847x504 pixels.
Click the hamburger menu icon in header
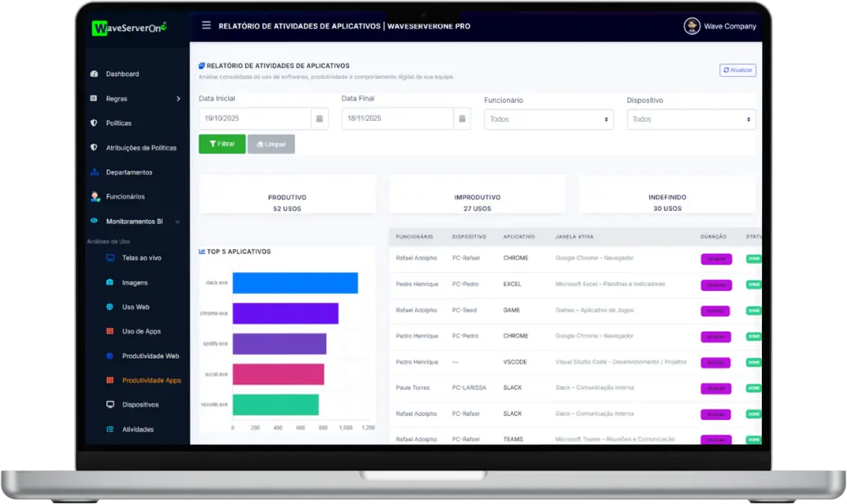coord(206,25)
